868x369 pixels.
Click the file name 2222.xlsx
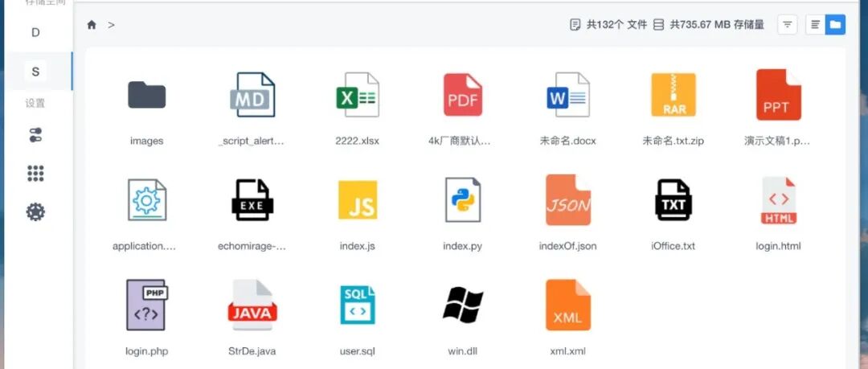tap(358, 141)
